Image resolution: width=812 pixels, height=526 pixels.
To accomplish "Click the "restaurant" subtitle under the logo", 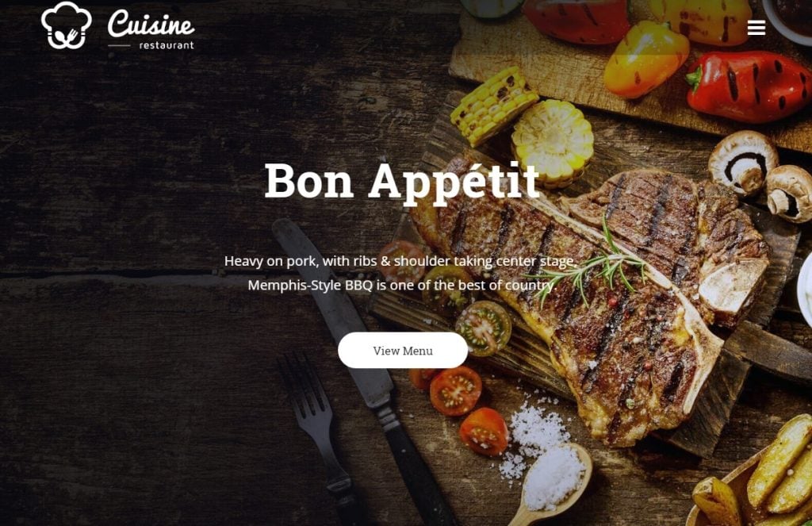I will pos(167,45).
